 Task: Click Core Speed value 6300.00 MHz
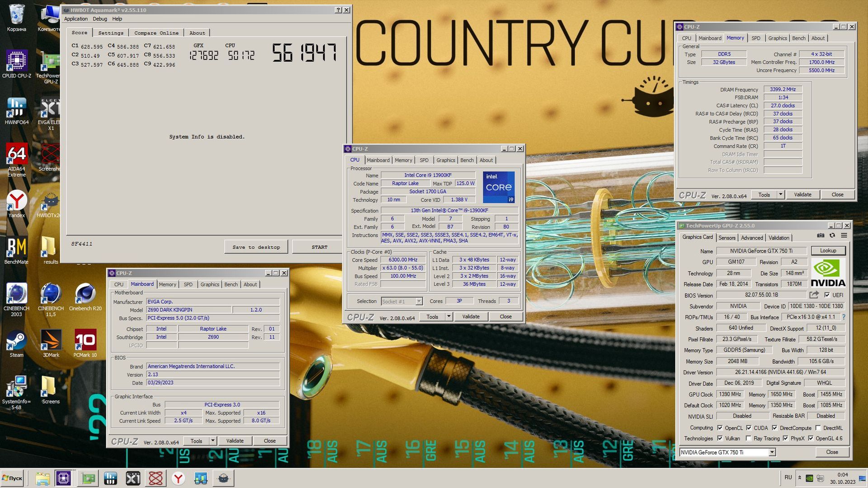pyautogui.click(x=403, y=260)
